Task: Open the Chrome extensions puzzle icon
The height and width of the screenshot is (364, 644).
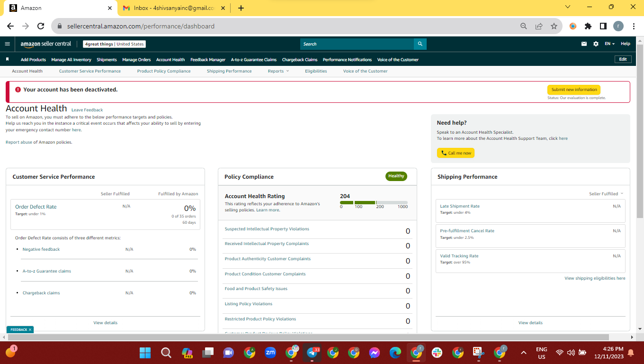Action: point(588,26)
